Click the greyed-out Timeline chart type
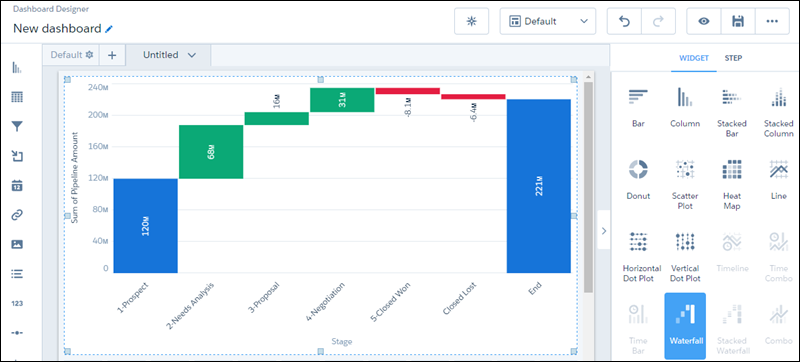The width and height of the screenshot is (800, 362). (x=732, y=252)
